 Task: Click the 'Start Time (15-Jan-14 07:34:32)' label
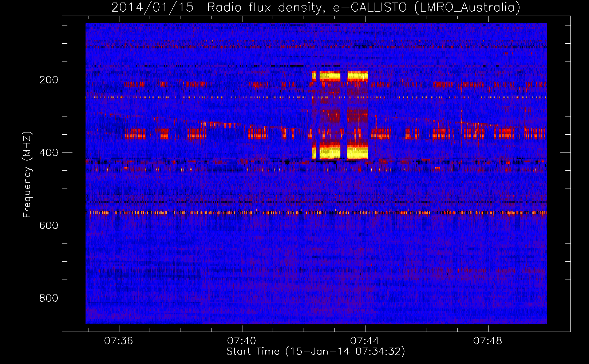click(316, 352)
